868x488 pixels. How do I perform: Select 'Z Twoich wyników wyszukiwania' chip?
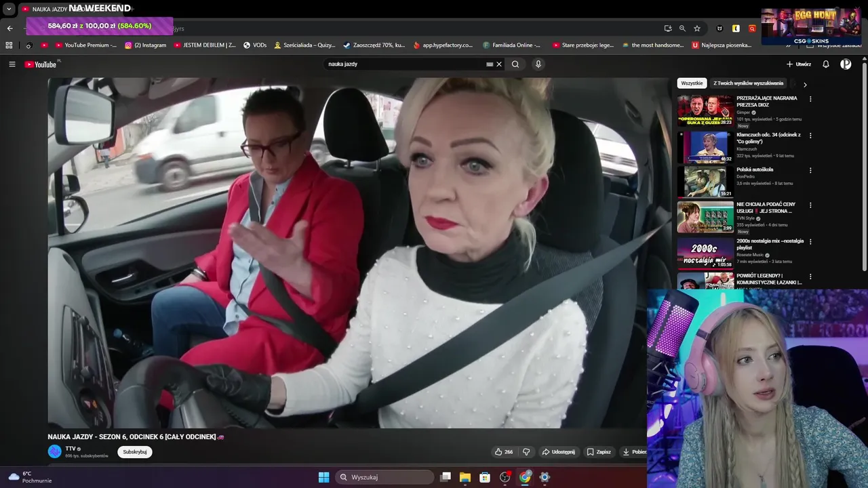[x=748, y=83]
